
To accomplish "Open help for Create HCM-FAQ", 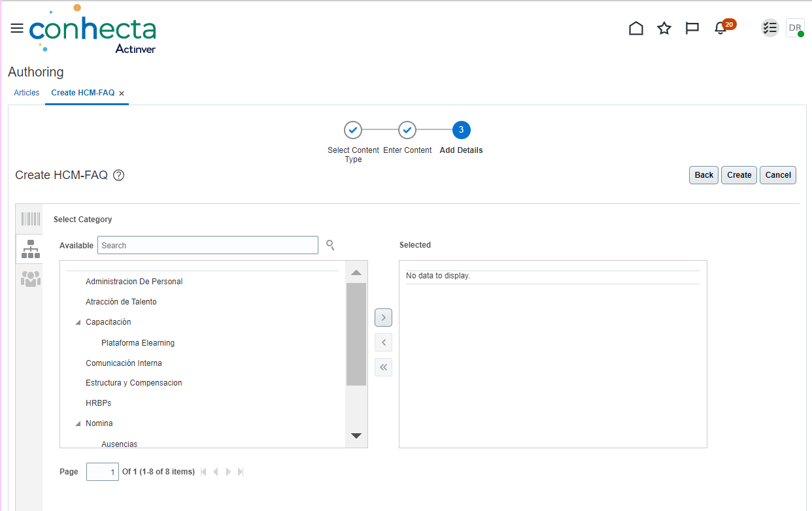I will click(x=118, y=174).
